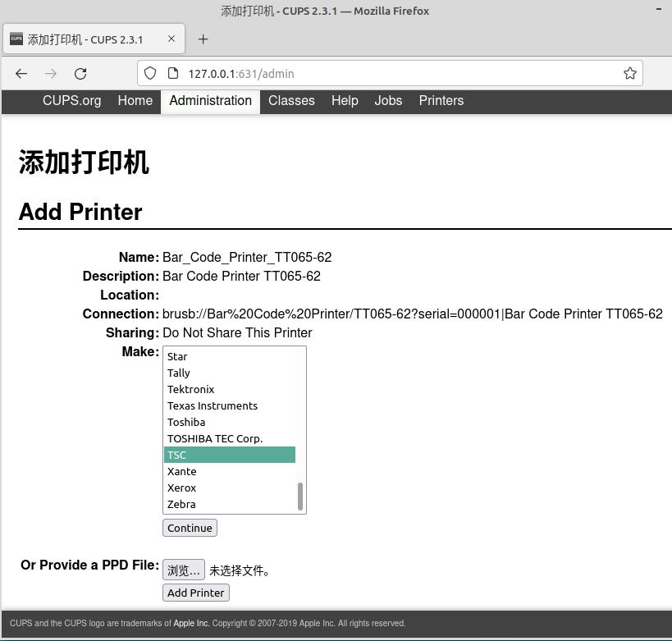Select Star in the Make list
Screen dimensions: 672x641
(230, 356)
